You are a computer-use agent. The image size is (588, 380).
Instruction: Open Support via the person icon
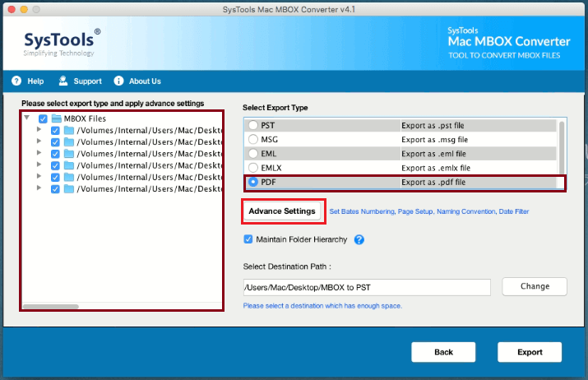point(63,81)
